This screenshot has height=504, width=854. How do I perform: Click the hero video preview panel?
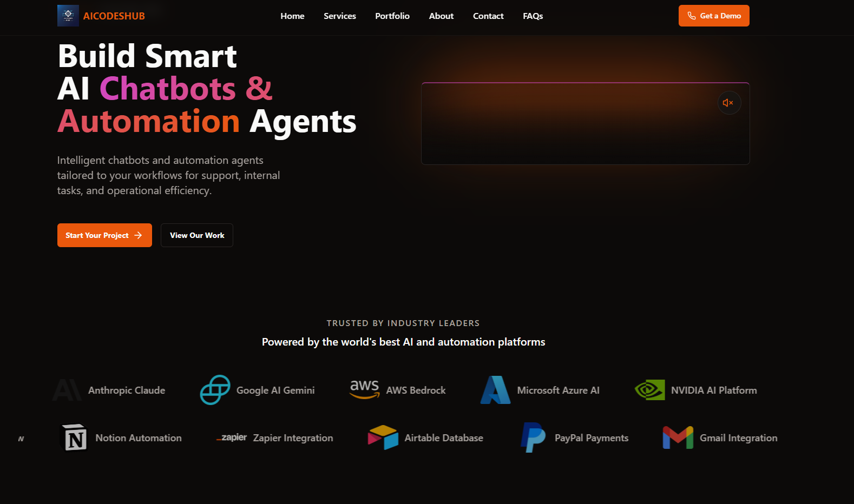pos(585,123)
